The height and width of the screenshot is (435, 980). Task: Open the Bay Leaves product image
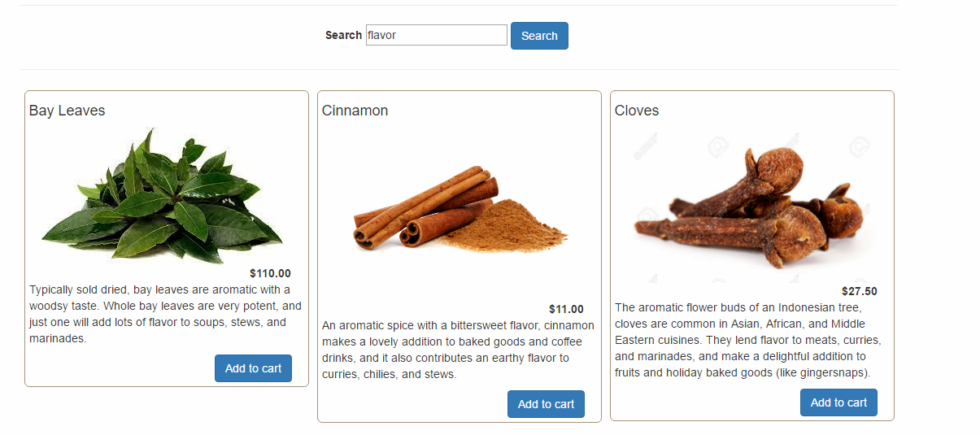(x=163, y=197)
